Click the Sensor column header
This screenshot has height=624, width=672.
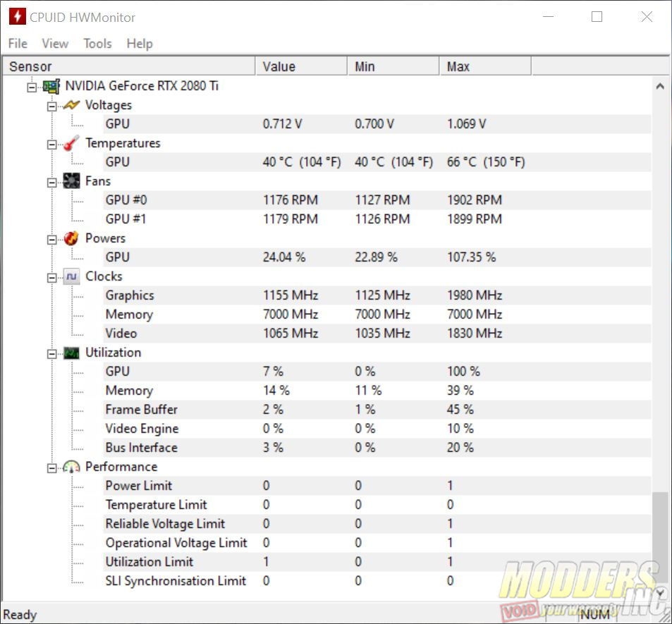pos(128,66)
